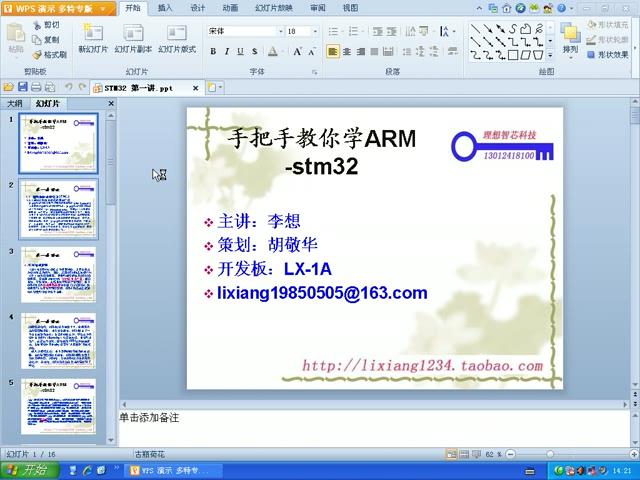Image resolution: width=640 pixels, height=480 pixels.
Task: Save the file with the floppy disk icon
Action: (23, 87)
